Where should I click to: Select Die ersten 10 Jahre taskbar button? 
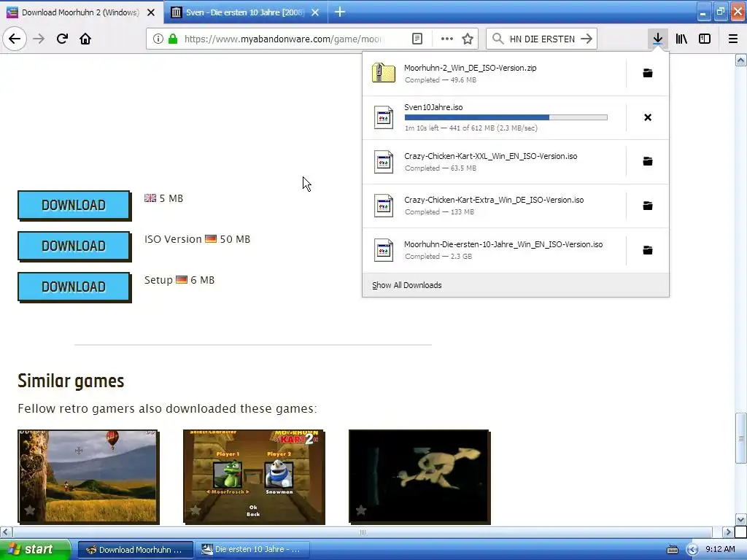(x=252, y=550)
